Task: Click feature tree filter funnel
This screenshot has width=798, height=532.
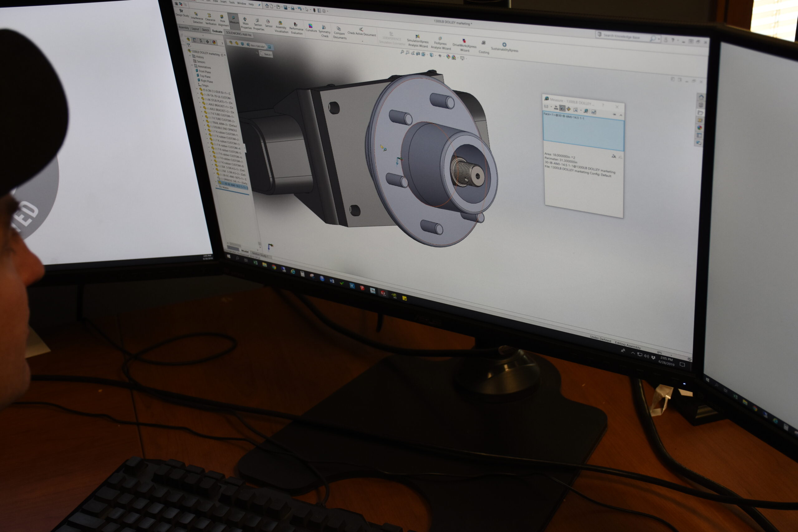Action: [189, 46]
